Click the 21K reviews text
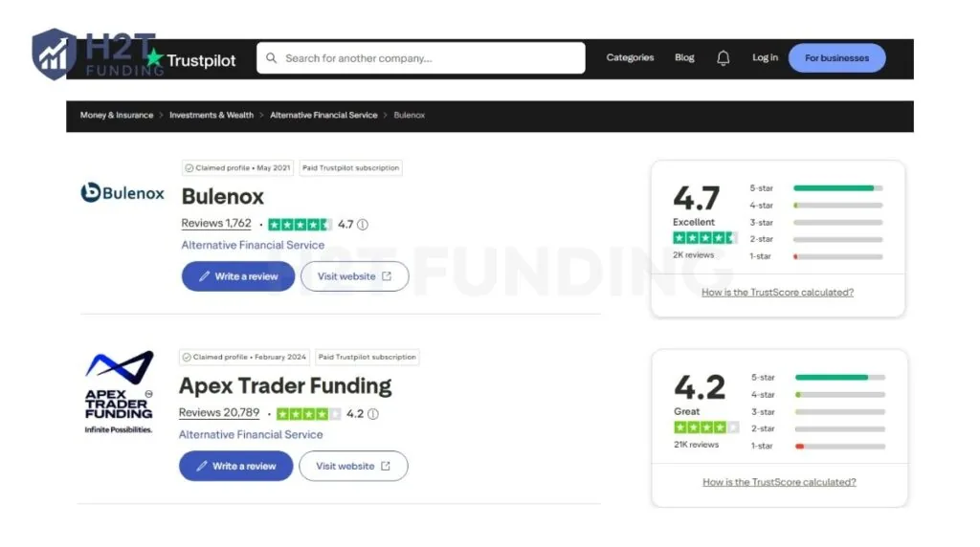This screenshot has height=547, width=980. [x=697, y=445]
